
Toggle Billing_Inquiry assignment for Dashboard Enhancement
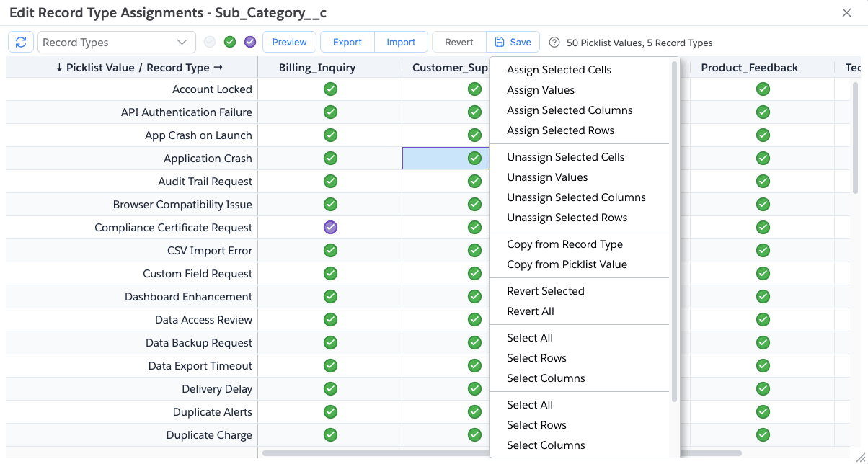coord(330,297)
